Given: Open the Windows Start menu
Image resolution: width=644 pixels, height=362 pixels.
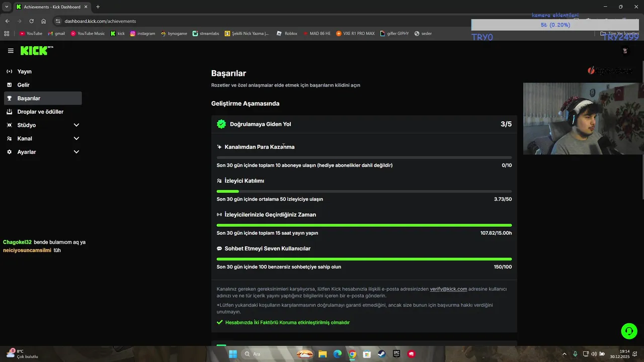Looking at the screenshot, I should 232,354.
